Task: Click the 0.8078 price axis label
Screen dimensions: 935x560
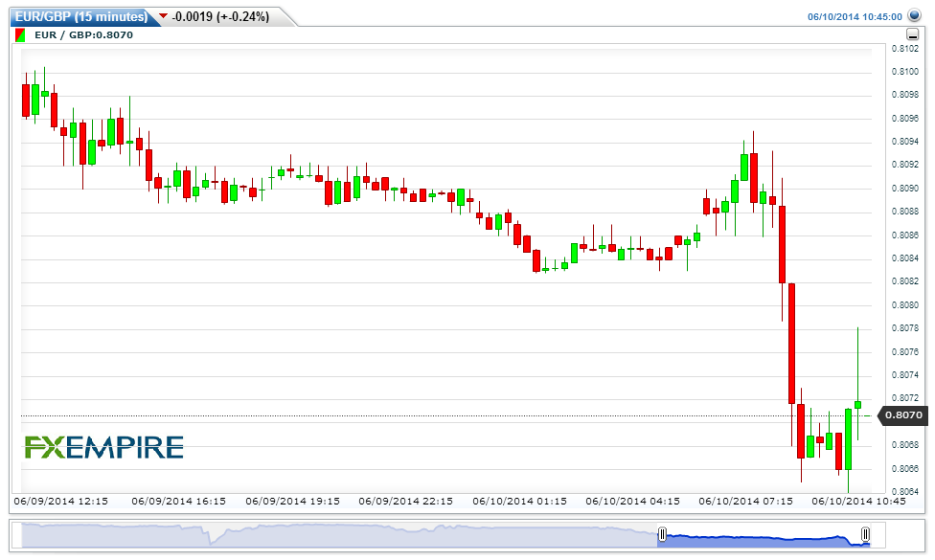Action: click(x=904, y=328)
